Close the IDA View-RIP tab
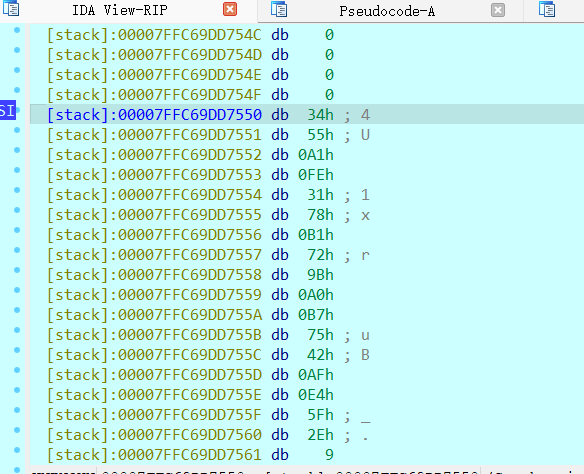The image size is (584, 474). (x=230, y=9)
